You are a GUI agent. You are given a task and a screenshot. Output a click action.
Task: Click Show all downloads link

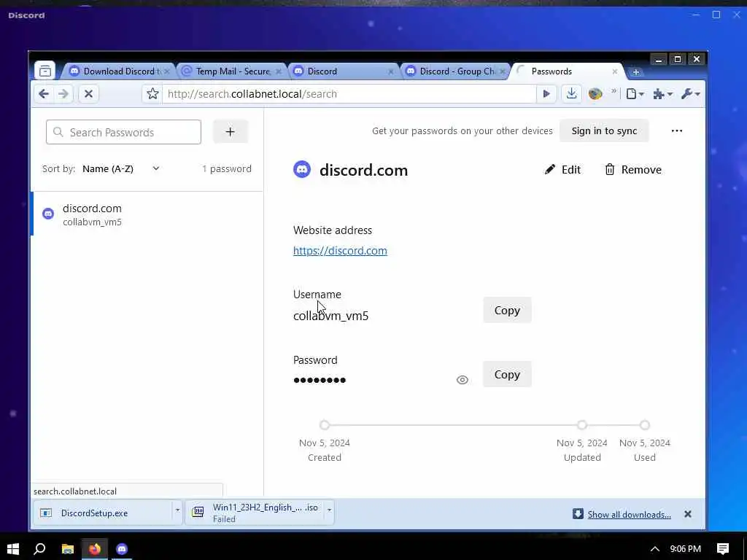(x=629, y=514)
